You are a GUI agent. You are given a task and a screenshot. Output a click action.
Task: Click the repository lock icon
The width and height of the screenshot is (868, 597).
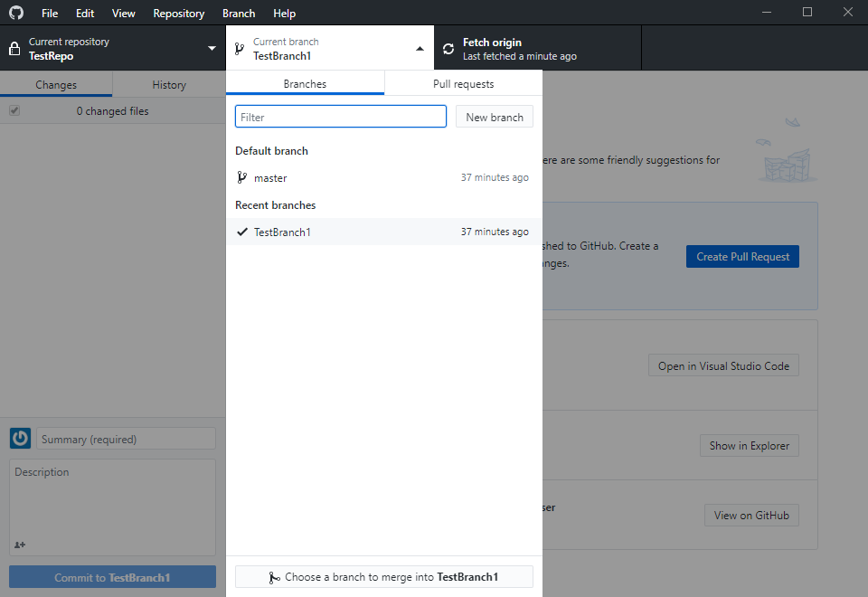(x=15, y=49)
